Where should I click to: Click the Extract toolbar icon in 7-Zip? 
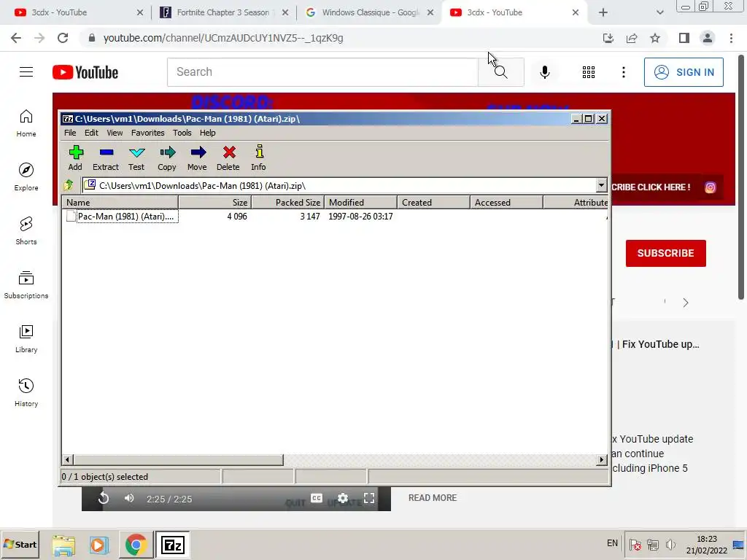click(106, 157)
